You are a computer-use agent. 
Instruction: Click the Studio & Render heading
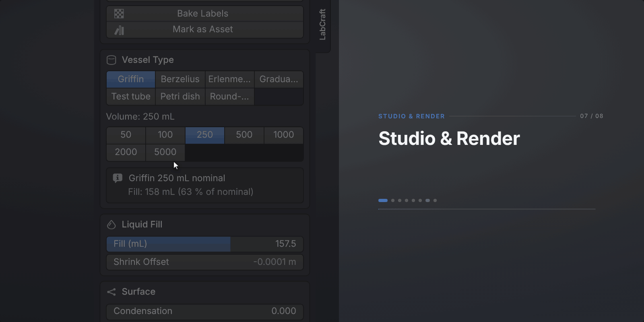(449, 138)
